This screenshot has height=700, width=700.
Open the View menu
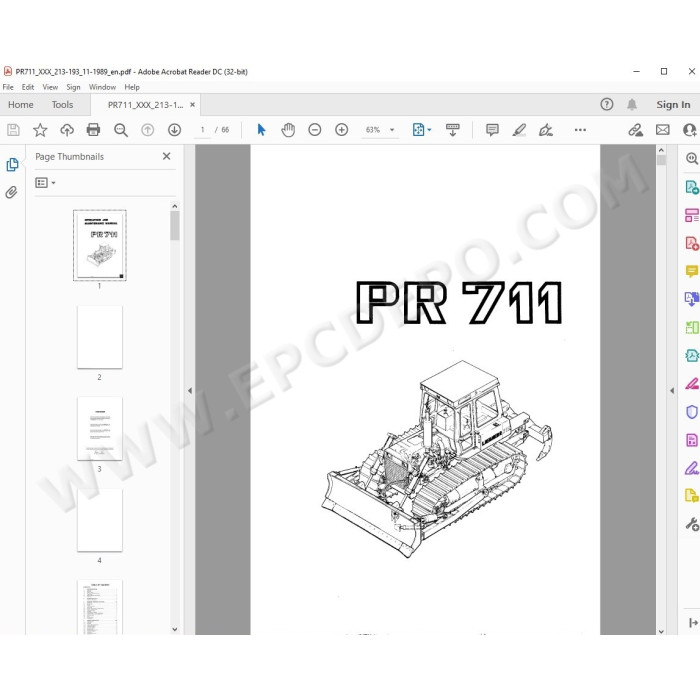50,87
